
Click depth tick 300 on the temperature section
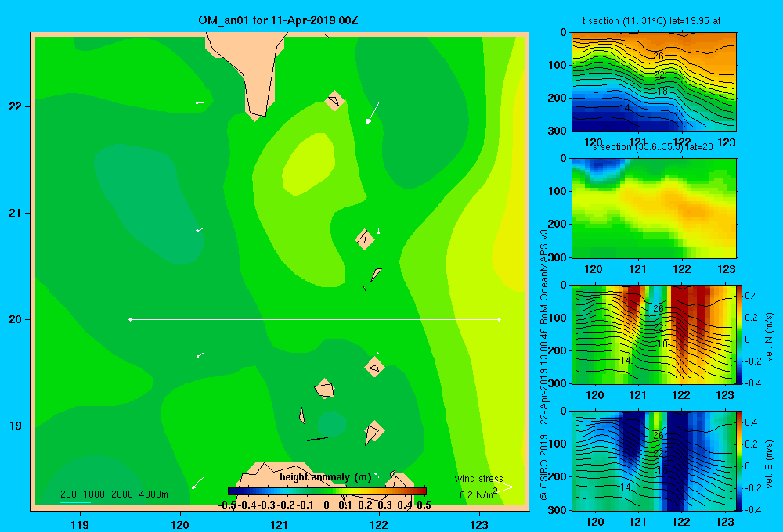pyautogui.click(x=557, y=131)
